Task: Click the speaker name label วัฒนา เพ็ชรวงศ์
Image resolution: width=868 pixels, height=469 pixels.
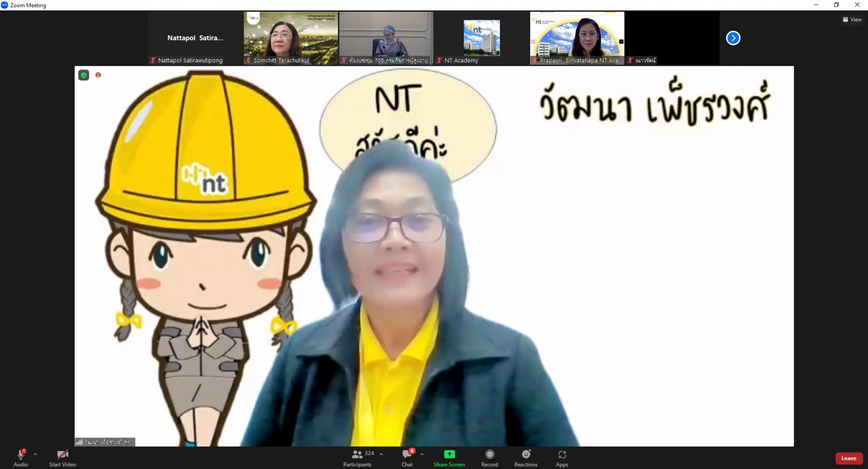Action: click(x=105, y=442)
